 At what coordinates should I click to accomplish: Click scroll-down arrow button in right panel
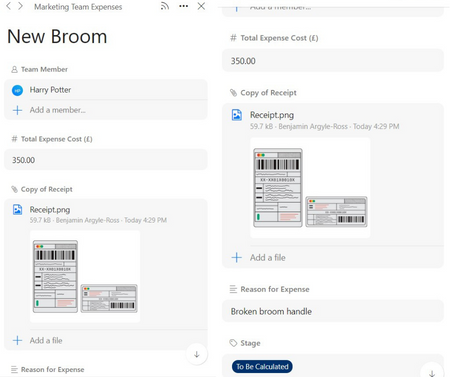(x=432, y=373)
